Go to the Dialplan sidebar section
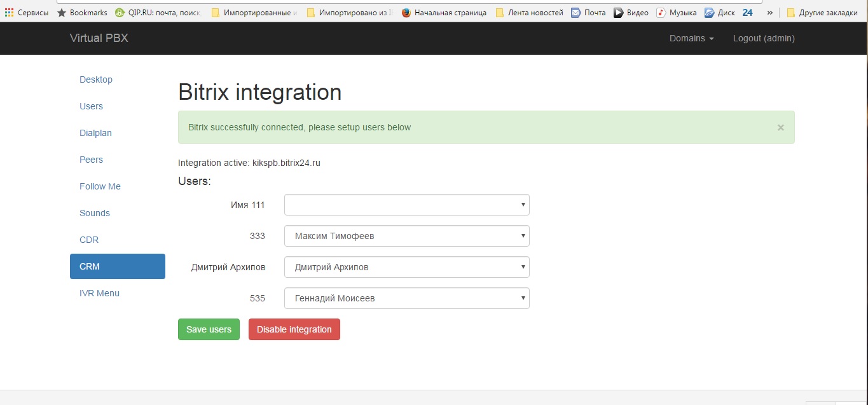The width and height of the screenshot is (868, 405). [95, 133]
